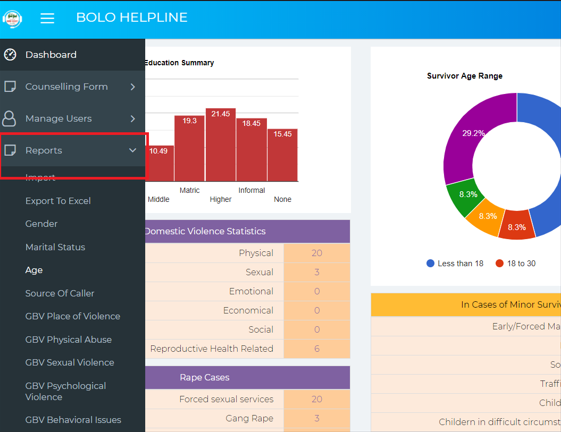
Task: Click the Reproductive Health Related value 6
Action: [x=317, y=349]
